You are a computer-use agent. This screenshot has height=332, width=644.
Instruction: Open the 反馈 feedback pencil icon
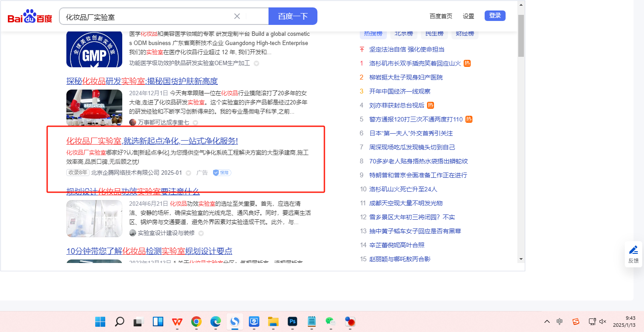click(x=633, y=250)
